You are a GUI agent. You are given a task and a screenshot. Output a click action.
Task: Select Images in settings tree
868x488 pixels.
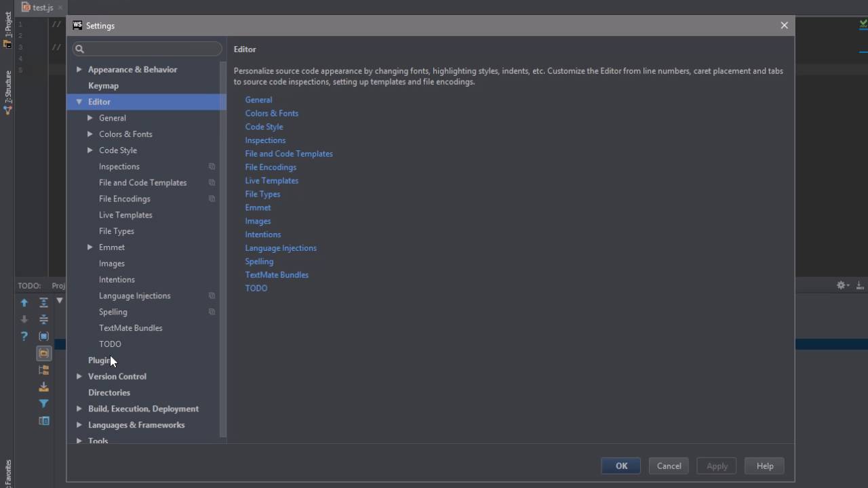click(x=112, y=263)
